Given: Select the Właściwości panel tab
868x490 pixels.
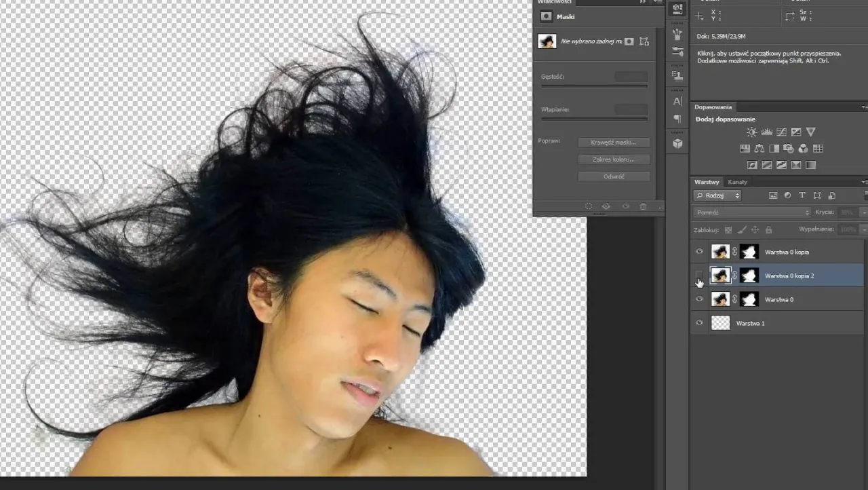Looking at the screenshot, I should pyautogui.click(x=555, y=3).
